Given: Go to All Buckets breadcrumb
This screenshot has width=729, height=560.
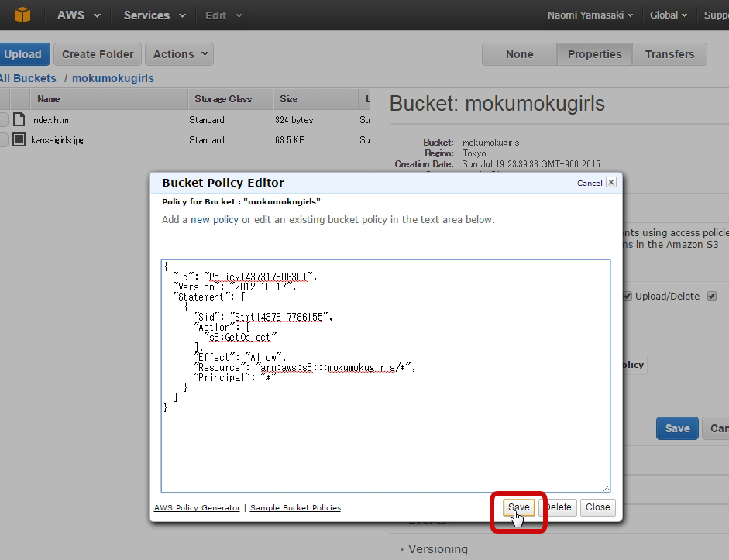Looking at the screenshot, I should [28, 78].
